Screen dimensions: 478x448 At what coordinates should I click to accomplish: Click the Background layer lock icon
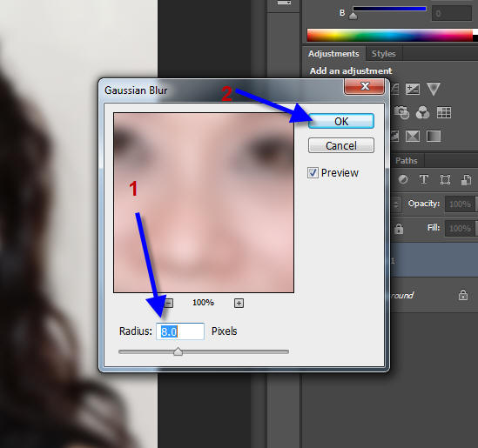coord(462,295)
